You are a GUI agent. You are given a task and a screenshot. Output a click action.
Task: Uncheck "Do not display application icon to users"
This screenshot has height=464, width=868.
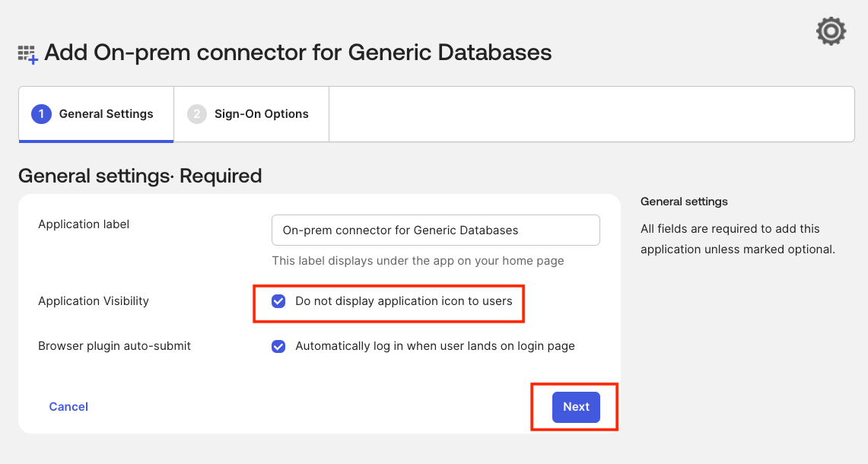tap(278, 301)
